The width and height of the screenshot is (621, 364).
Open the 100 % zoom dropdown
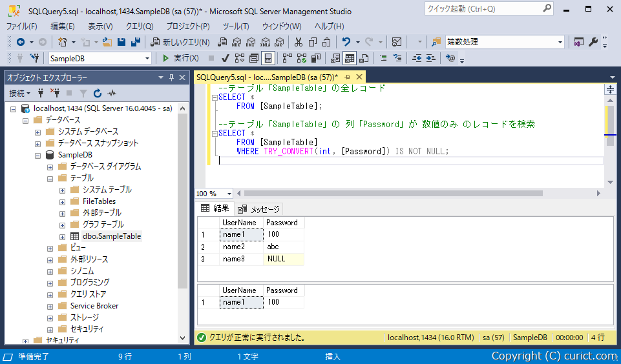[x=229, y=194]
